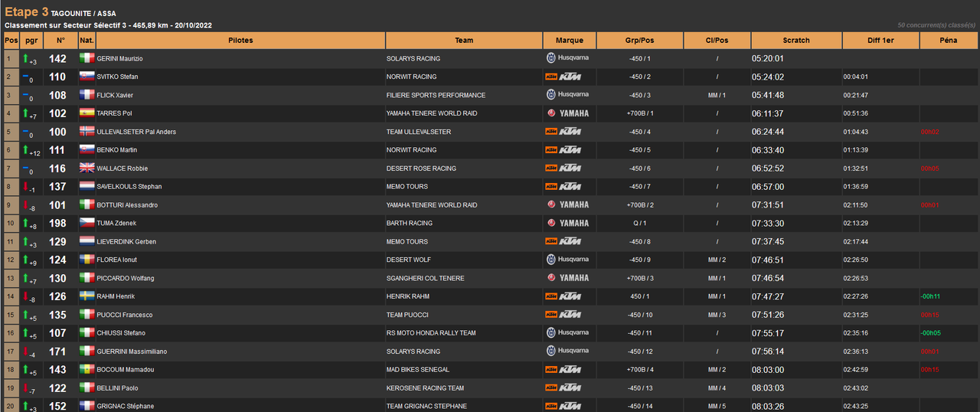The width and height of the screenshot is (980, 412).
Task: Click the KTM logo in SVITKO's row
Action: 563,77
